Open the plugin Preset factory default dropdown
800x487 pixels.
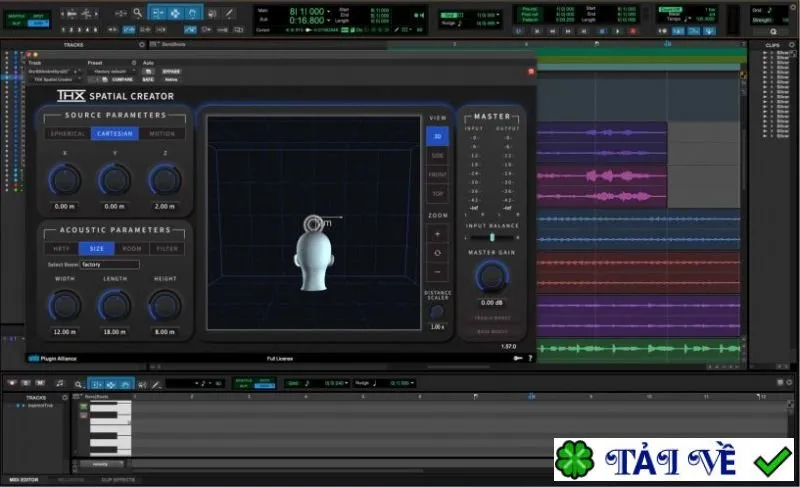tap(111, 71)
